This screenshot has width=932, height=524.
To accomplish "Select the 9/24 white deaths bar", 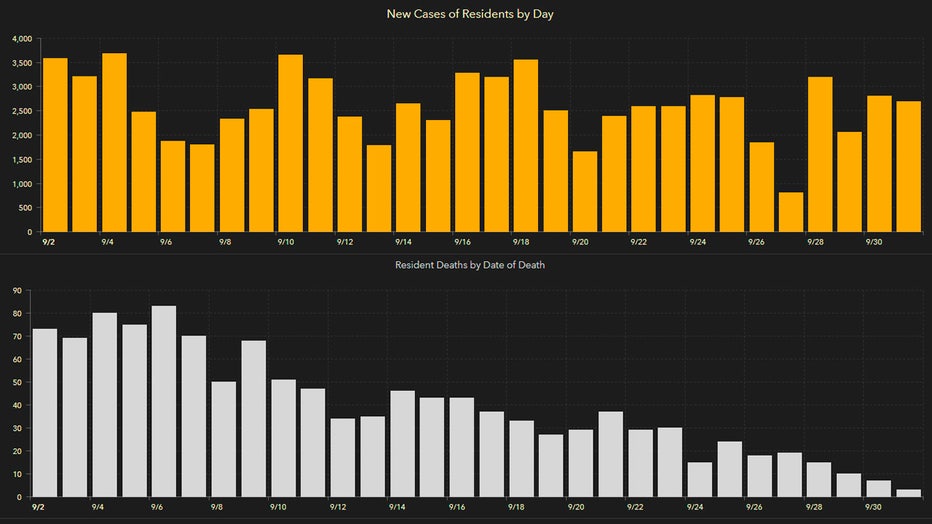I will 700,479.
